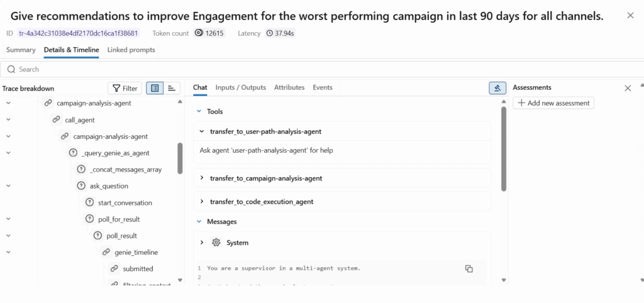Image resolution: width=644 pixels, height=303 pixels.
Task: Click question icon beside _query_genie_as_agent
Action: [x=73, y=153]
